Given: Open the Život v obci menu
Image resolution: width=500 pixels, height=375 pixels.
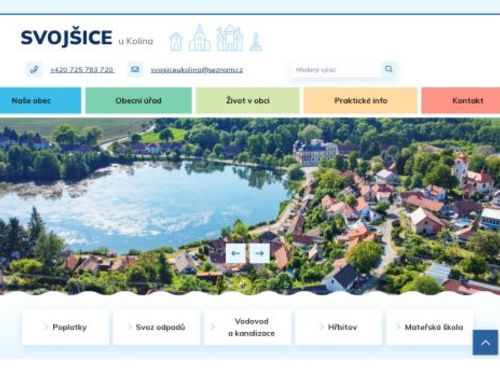Looking at the screenshot, I should click(248, 100).
